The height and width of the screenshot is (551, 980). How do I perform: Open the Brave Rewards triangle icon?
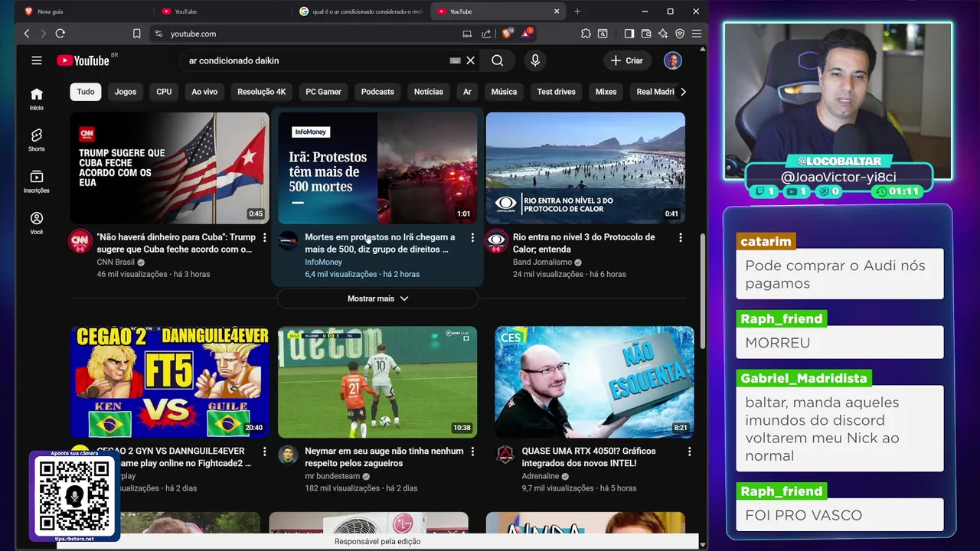click(x=527, y=34)
